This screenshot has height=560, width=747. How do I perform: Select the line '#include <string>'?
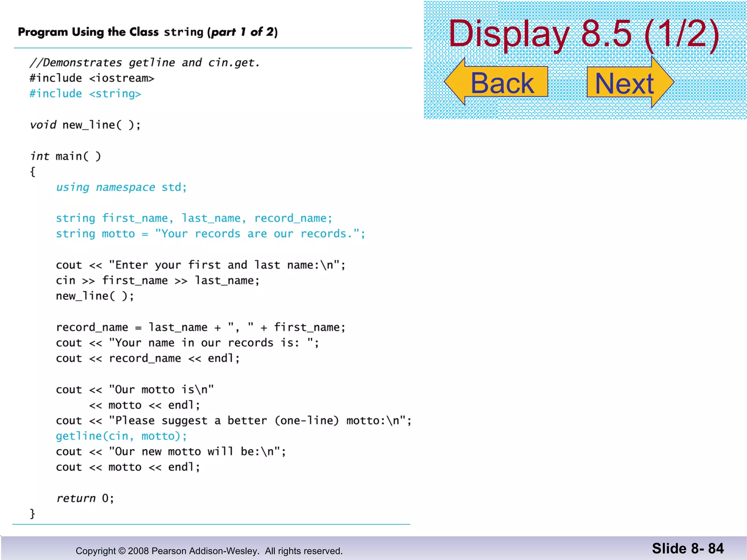pyautogui.click(x=85, y=94)
